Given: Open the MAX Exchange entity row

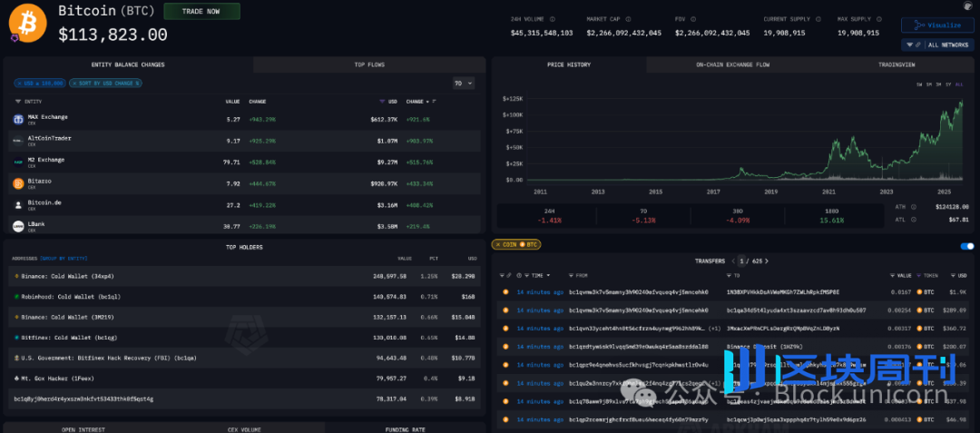Looking at the screenshot, I should pyautogui.click(x=244, y=119).
